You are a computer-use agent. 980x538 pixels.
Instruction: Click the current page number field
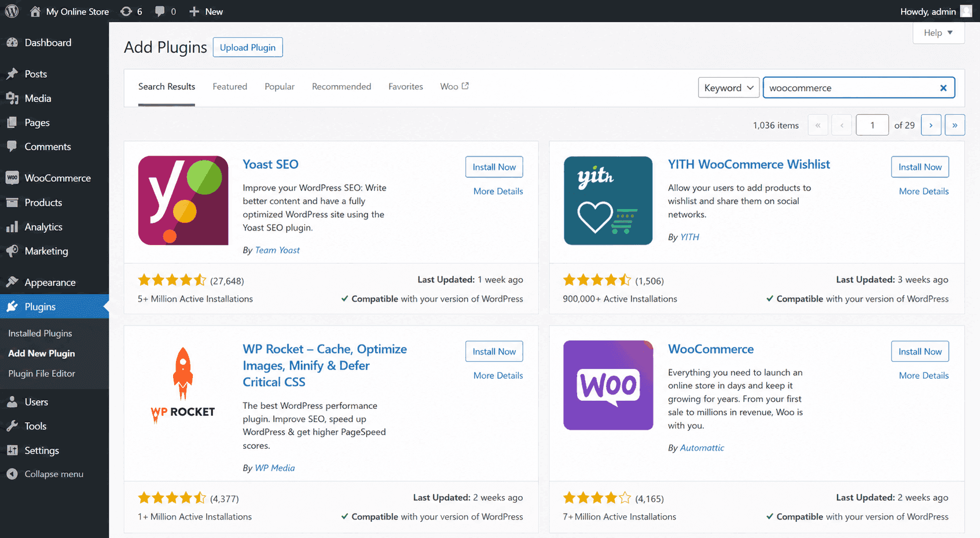(872, 125)
